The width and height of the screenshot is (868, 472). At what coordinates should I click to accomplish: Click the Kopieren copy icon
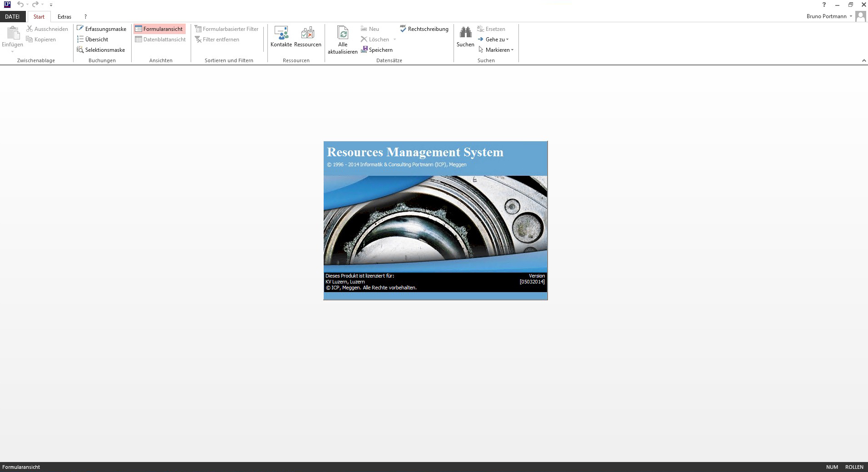pyautogui.click(x=30, y=39)
